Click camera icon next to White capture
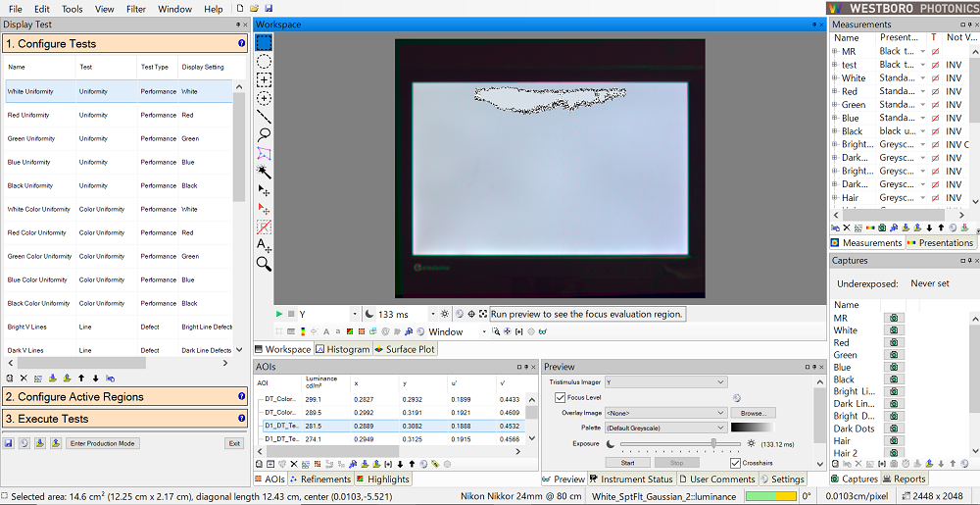The height and width of the screenshot is (505, 980). (x=895, y=330)
